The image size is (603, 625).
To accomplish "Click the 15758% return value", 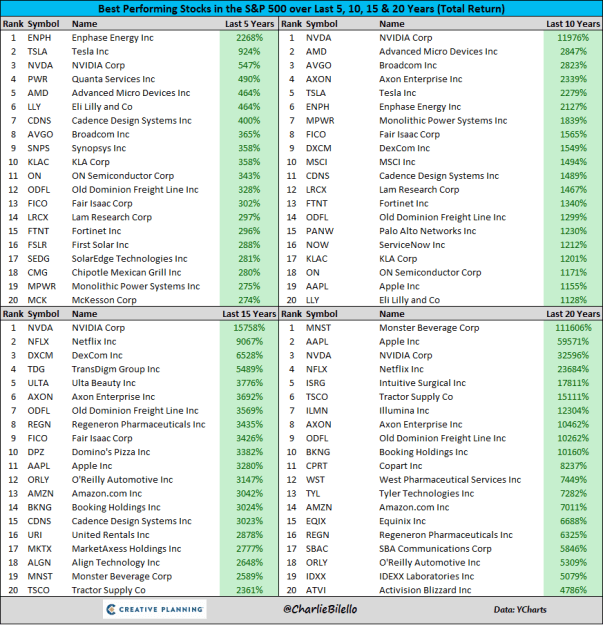I will click(x=249, y=328).
